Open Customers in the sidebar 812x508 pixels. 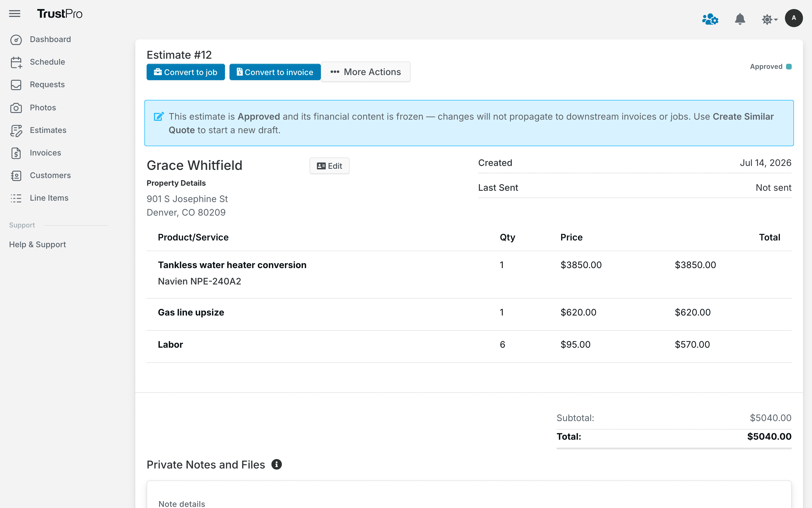[50, 175]
